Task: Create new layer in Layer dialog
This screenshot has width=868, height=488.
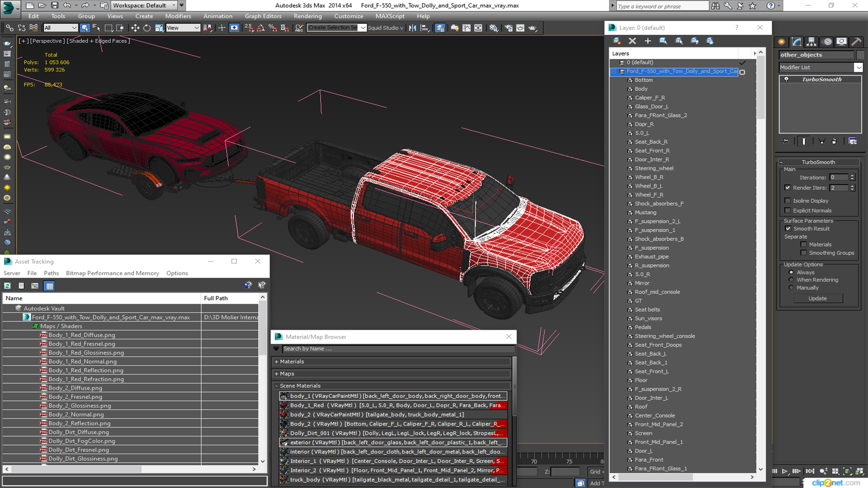Action: pos(617,41)
